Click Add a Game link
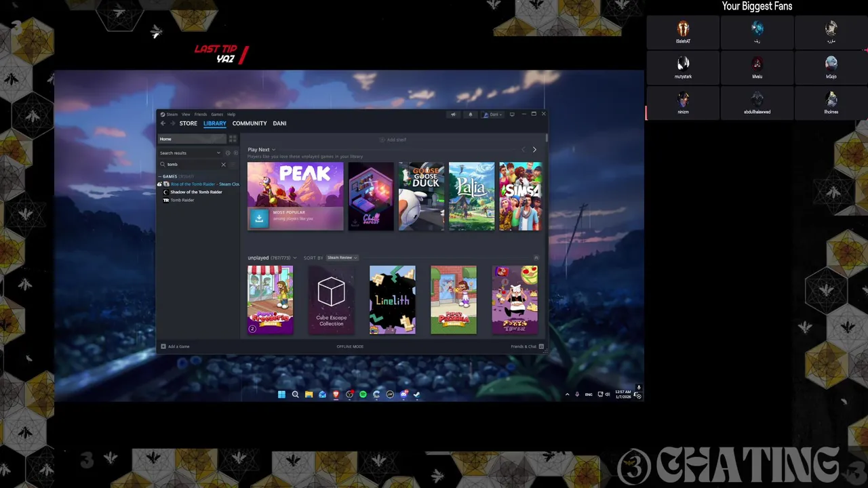The height and width of the screenshot is (488, 868). [179, 346]
